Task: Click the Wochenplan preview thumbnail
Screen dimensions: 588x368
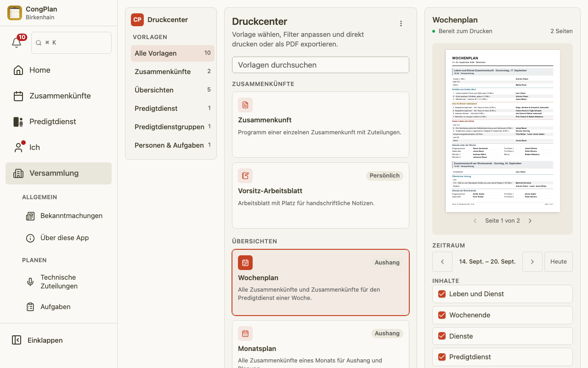Action: [503, 131]
